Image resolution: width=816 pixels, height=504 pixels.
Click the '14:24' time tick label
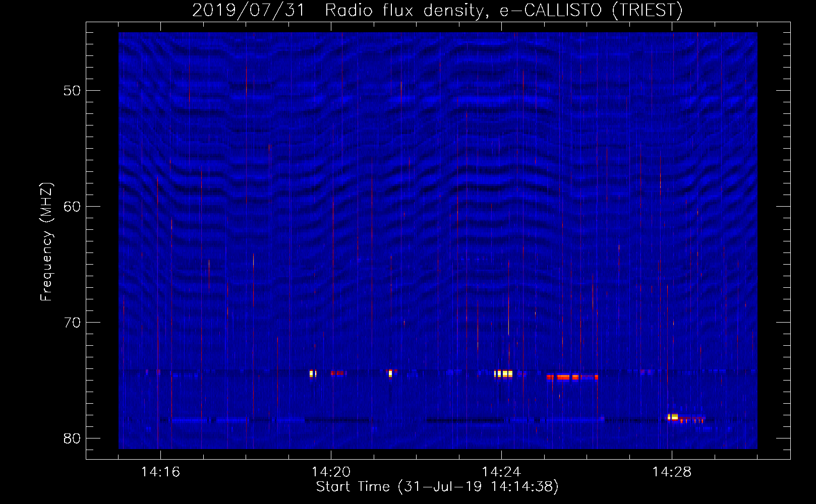coord(501,472)
